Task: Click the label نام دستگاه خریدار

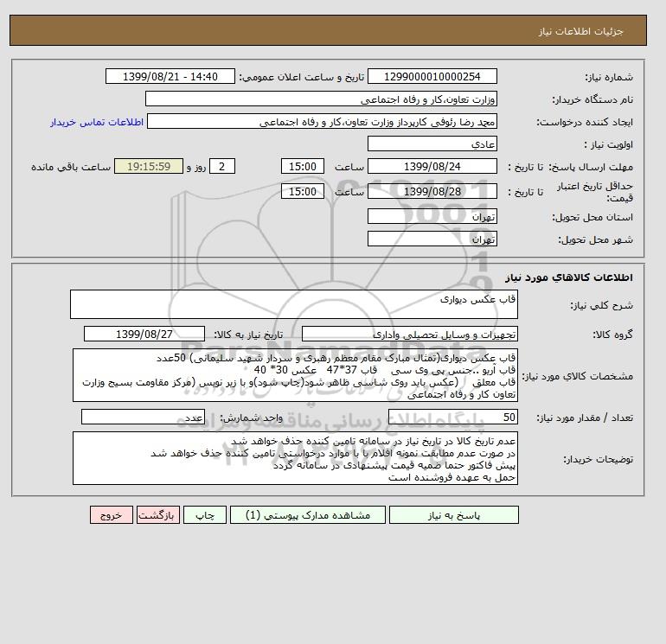Action: (x=592, y=99)
